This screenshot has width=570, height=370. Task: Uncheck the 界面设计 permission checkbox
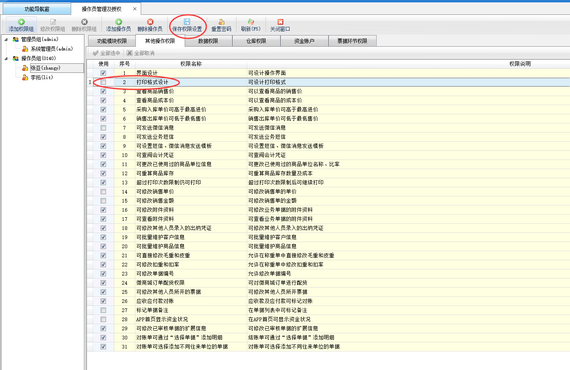pos(104,73)
